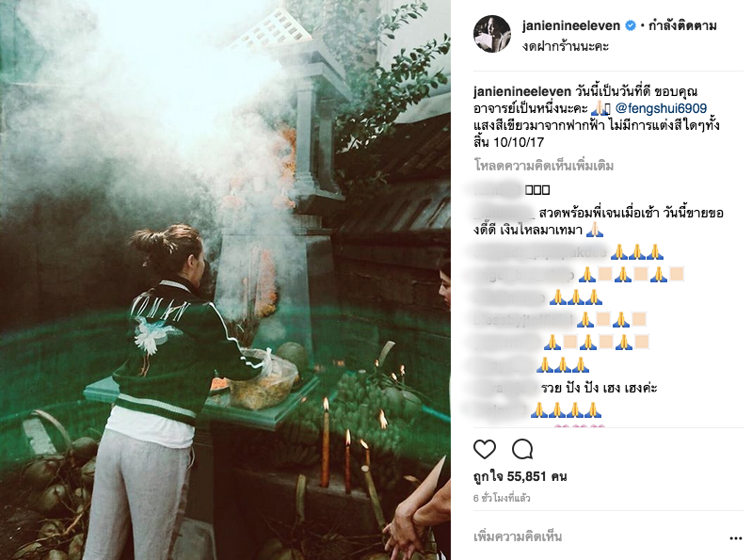The width and height of the screenshot is (752, 560).
Task: Click the blurred username before รวย ปัง comment
Action: 505,388
